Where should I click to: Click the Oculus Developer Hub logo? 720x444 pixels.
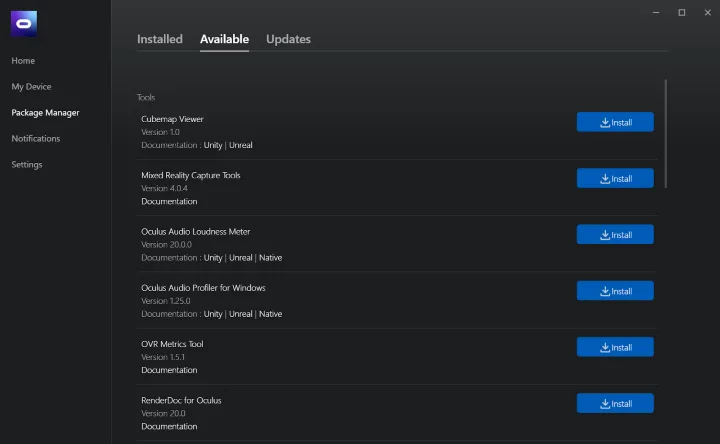point(24,23)
